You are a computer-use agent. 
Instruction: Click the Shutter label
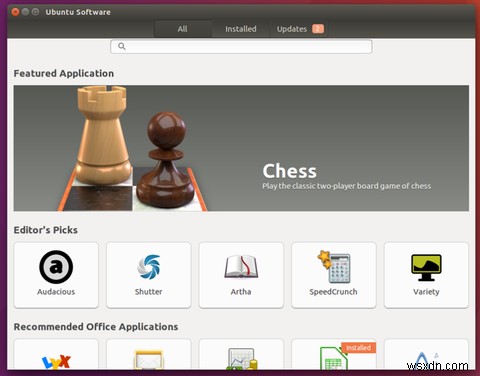pyautogui.click(x=149, y=292)
